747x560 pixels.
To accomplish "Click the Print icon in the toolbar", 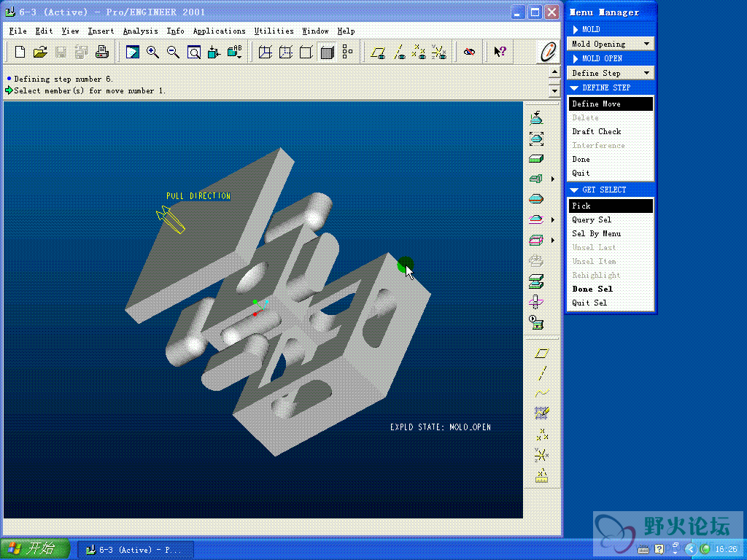I will 102,52.
